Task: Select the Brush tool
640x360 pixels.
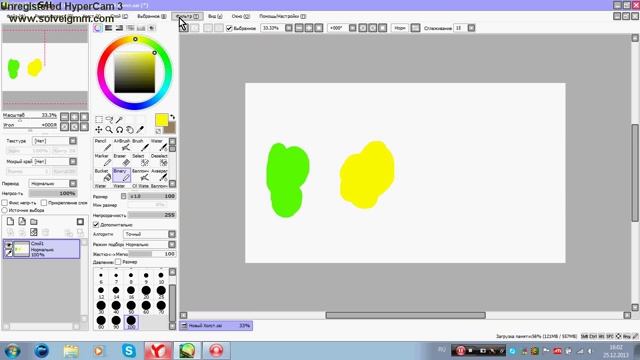Action: coord(140,145)
